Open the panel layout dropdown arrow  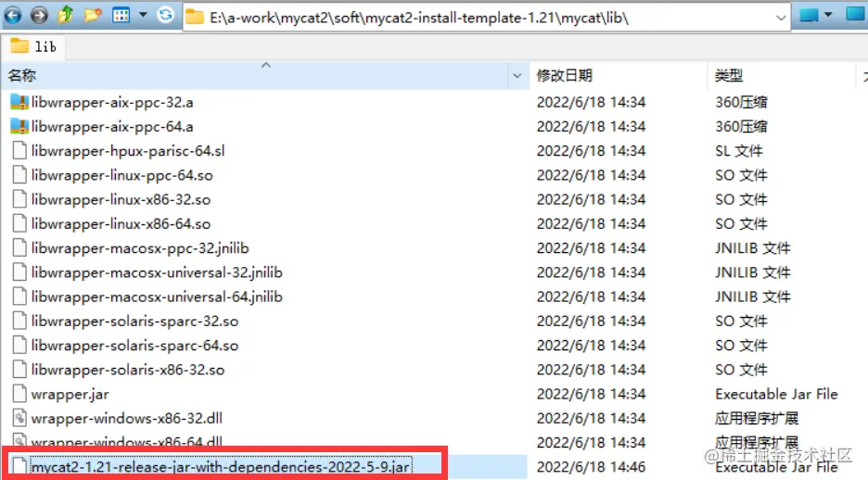pos(828,15)
